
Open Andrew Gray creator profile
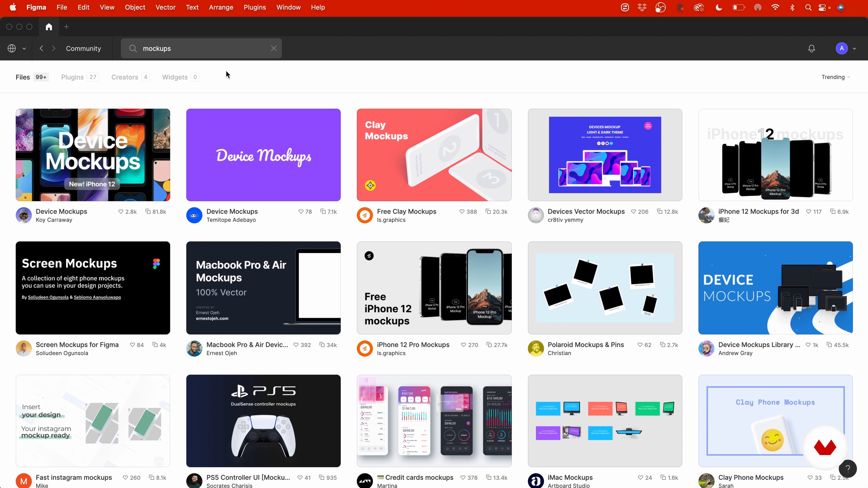pyautogui.click(x=735, y=353)
